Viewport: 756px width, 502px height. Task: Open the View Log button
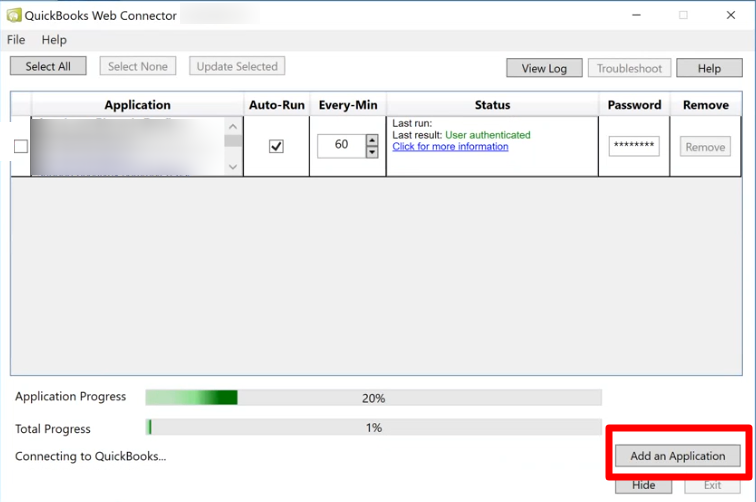544,68
